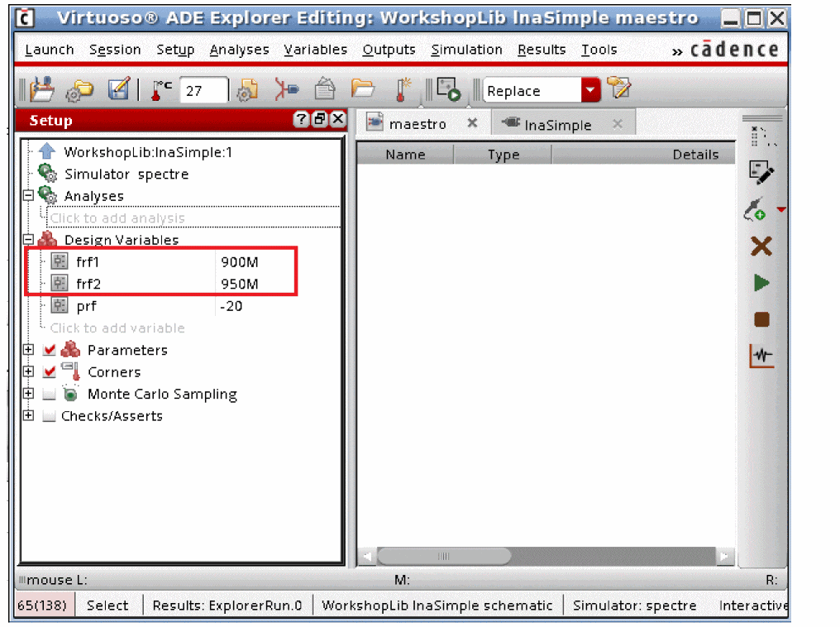Open the Results menu

542,50
